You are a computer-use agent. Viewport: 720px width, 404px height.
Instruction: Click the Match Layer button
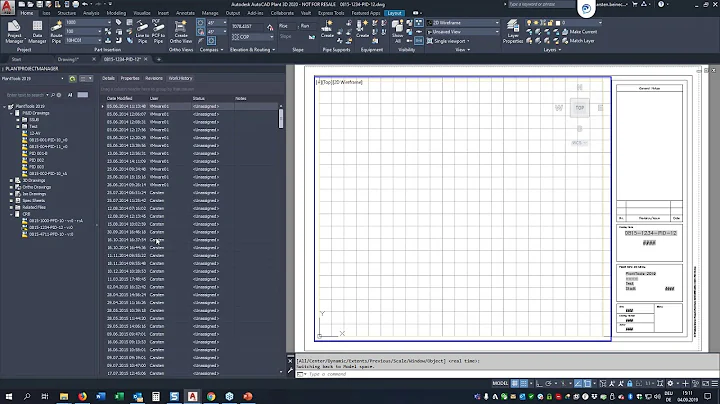pos(578,41)
